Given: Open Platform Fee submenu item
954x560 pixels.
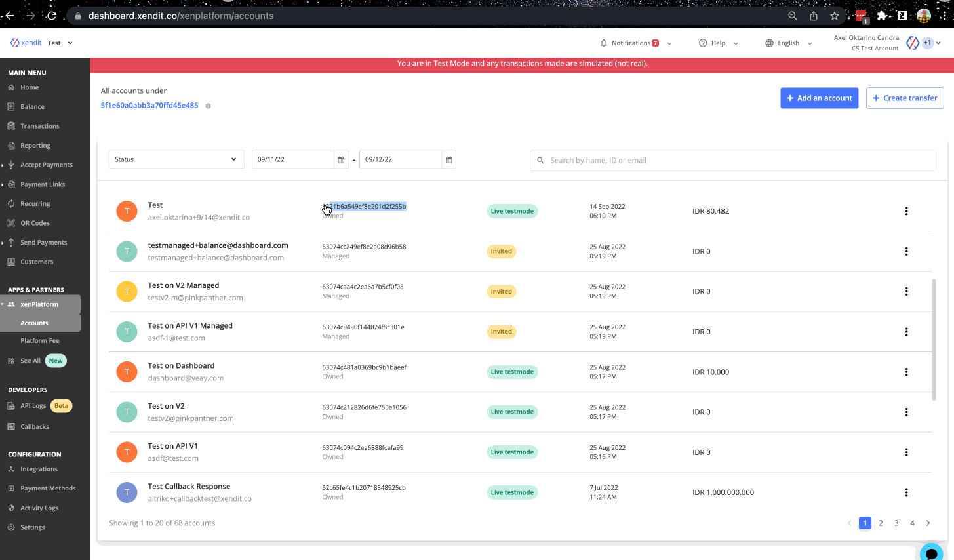Looking at the screenshot, I should pyautogui.click(x=40, y=340).
